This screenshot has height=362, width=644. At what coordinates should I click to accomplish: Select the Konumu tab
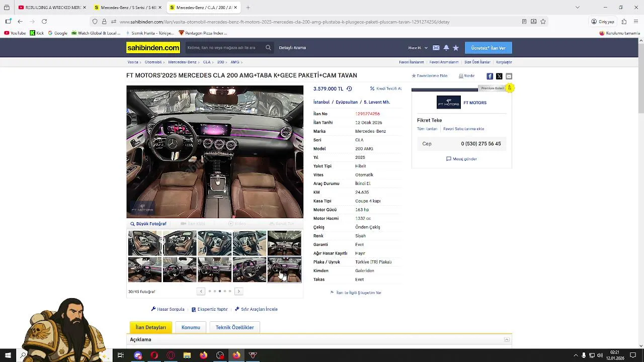coord(191,327)
